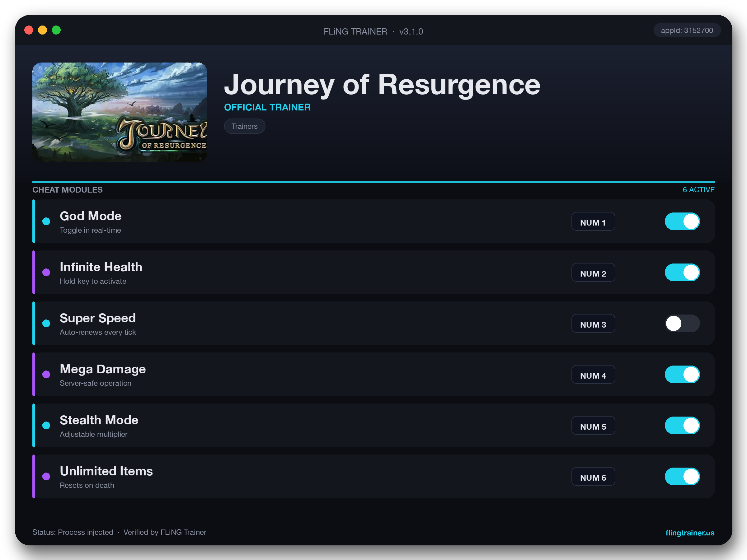The width and height of the screenshot is (747, 560).
Task: Select the NUM 3 hotkey badge
Action: coord(593,323)
